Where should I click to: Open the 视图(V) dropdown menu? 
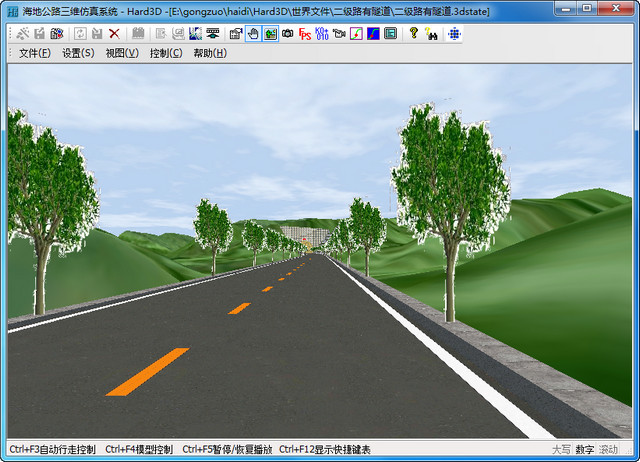(122, 53)
